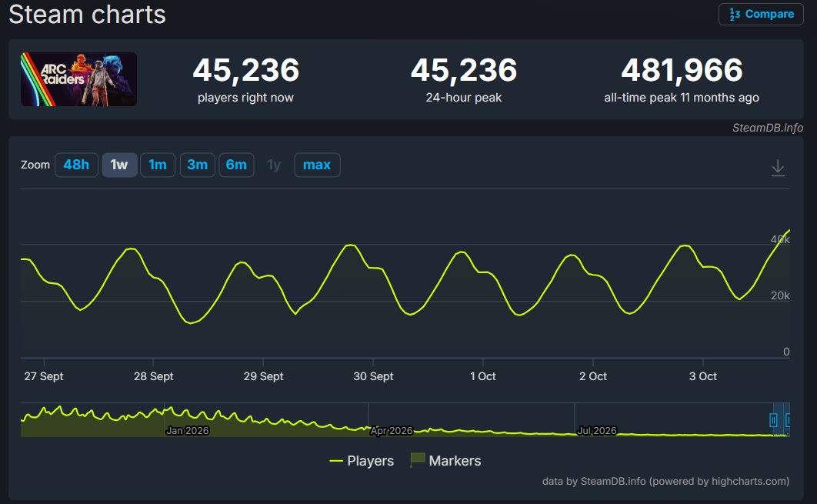
Task: Open the Compare charts button
Action: pos(761,14)
